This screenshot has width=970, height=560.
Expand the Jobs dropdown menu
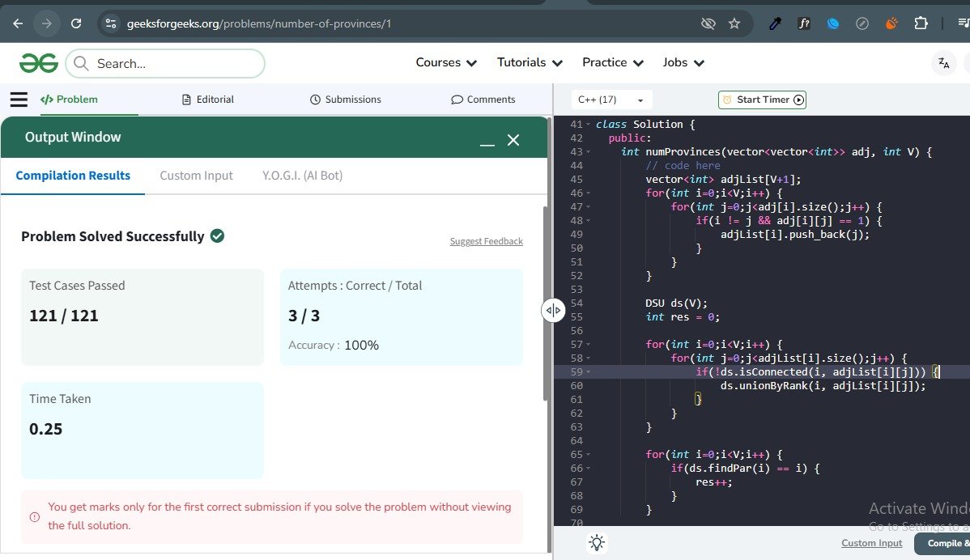click(683, 62)
